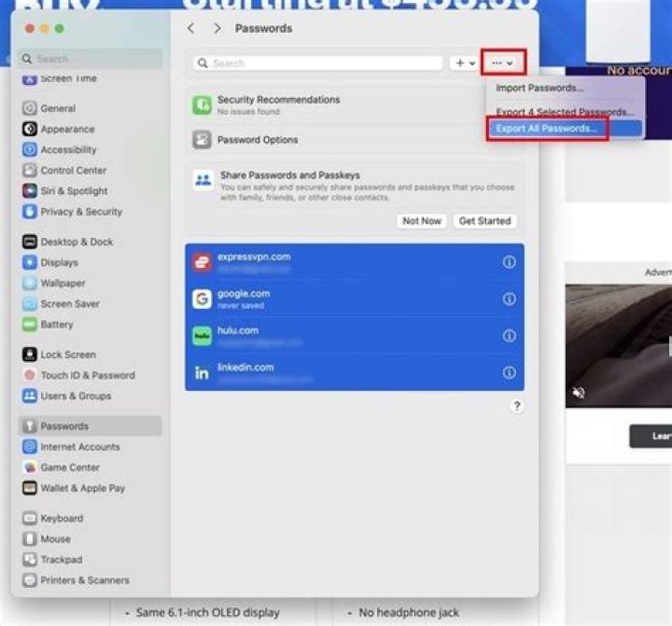Open the ellipsis more-options dropdown
This screenshot has width=672, height=626.
503,63
